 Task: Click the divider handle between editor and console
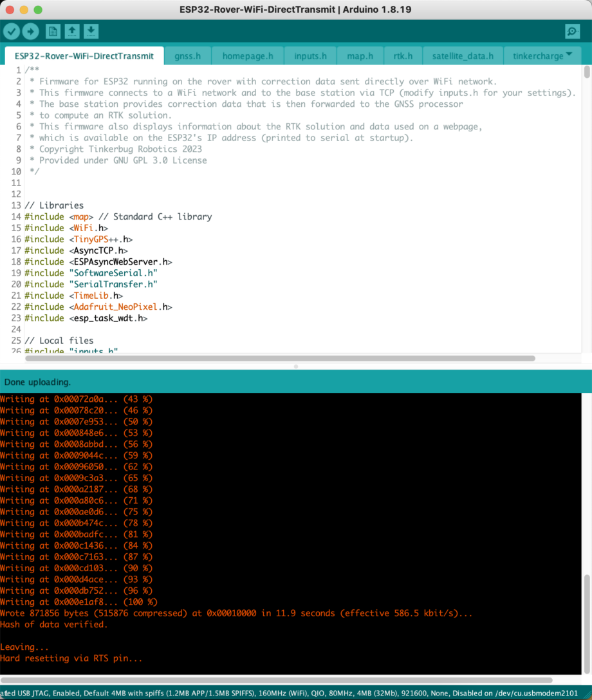[x=296, y=366]
